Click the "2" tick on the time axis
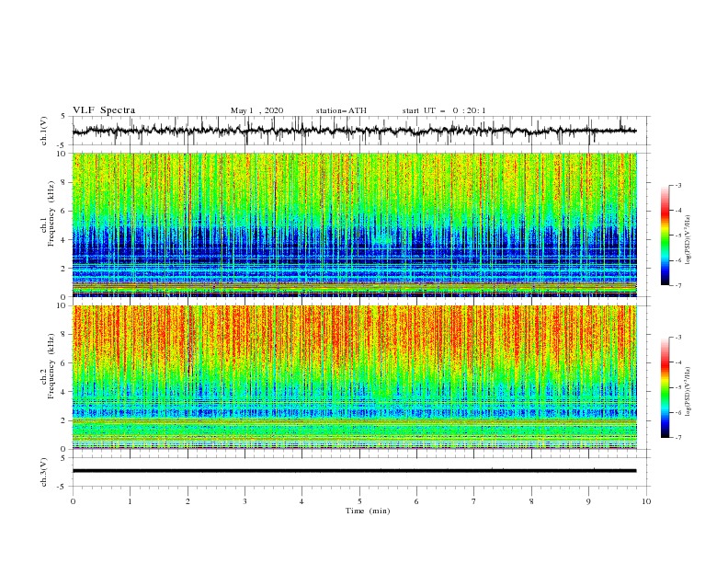The height and width of the screenshot is (563, 728). click(x=188, y=501)
